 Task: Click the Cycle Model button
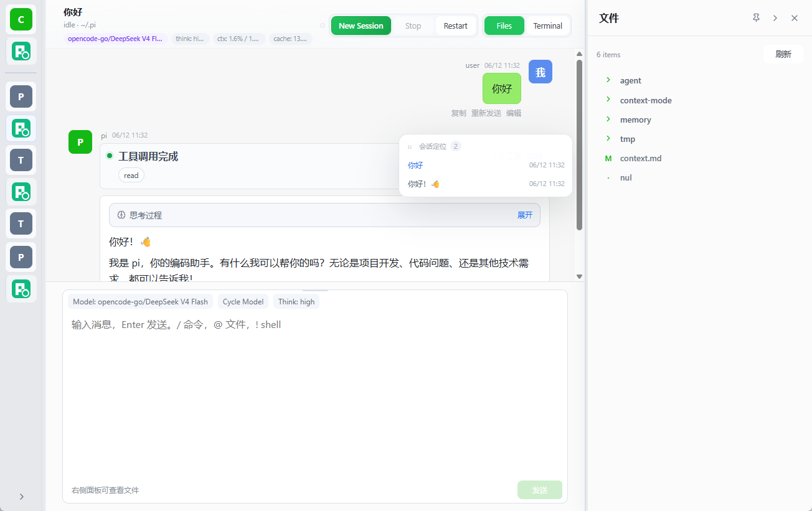coord(243,301)
